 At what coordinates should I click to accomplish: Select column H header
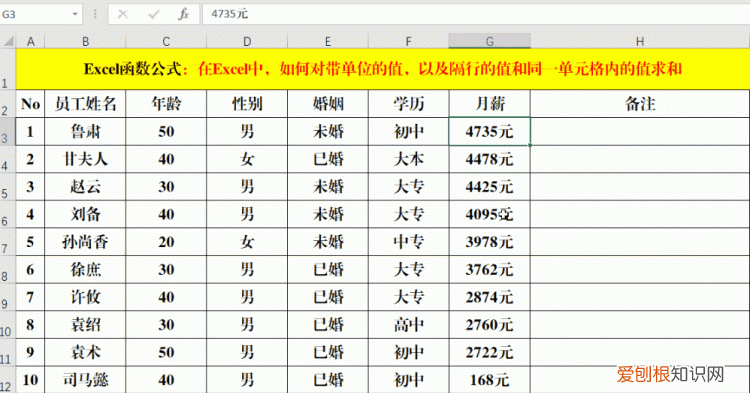click(640, 42)
